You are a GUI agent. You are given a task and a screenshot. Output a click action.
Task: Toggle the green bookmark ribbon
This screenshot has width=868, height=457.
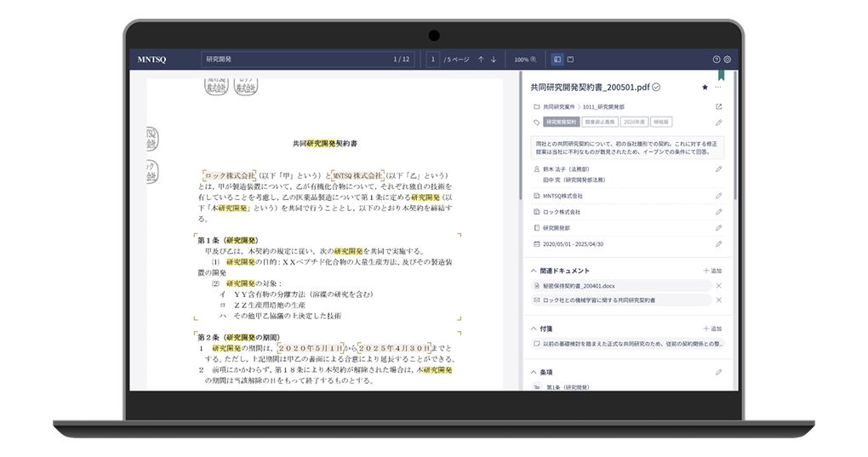tap(721, 76)
